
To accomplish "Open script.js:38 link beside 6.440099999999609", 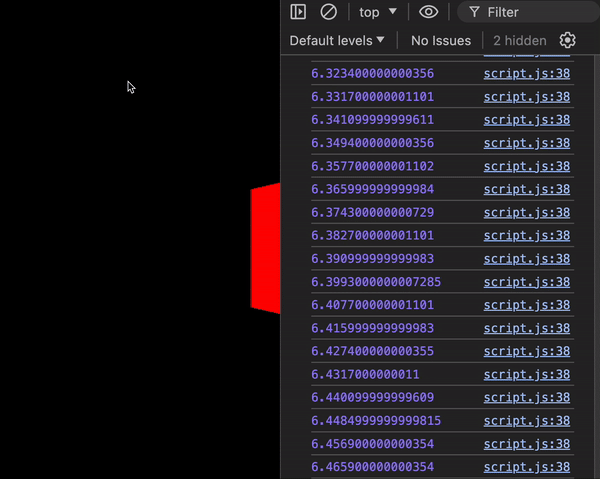I will coord(527,398).
